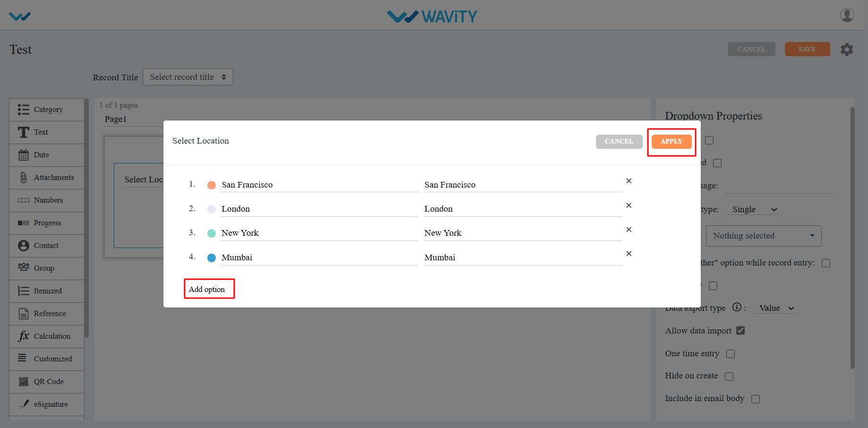Remove the San Francisco option

[x=629, y=181]
